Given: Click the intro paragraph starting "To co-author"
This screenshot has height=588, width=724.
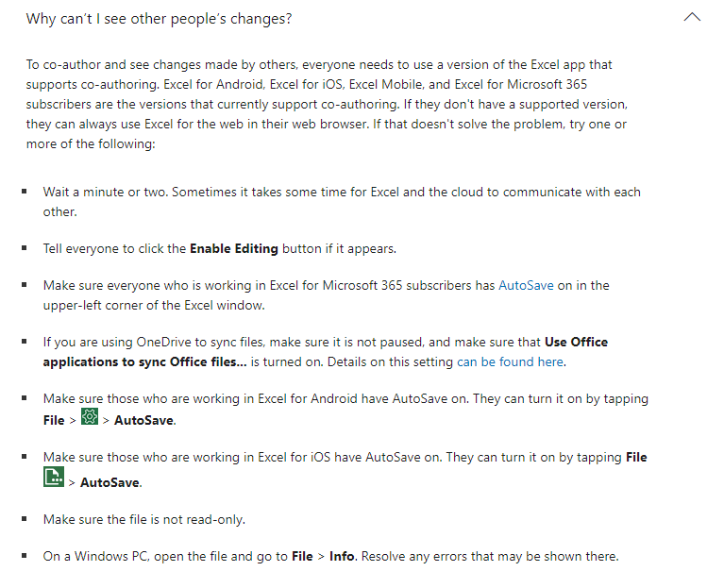Looking at the screenshot, I should click(x=327, y=105).
